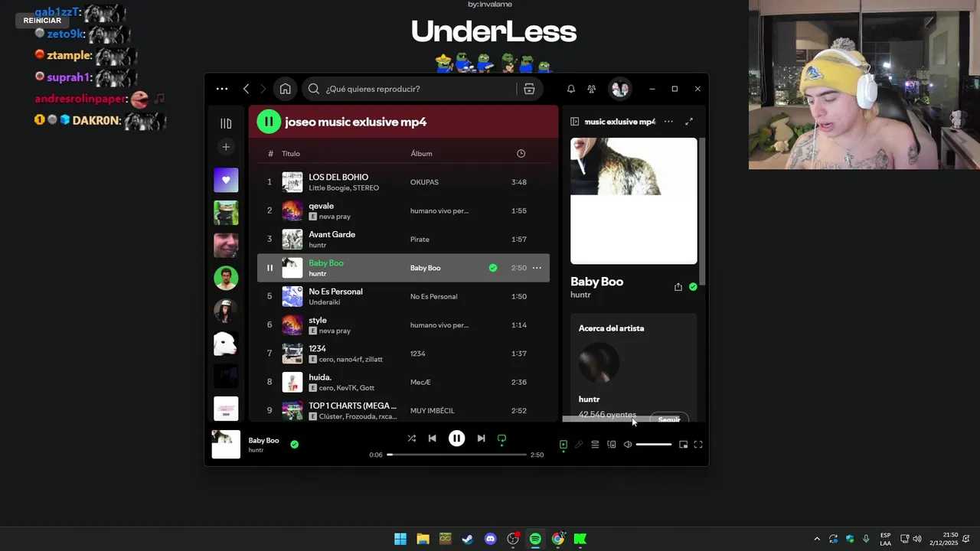Open Friend Activity icon
The width and height of the screenshot is (980, 551).
591,89
